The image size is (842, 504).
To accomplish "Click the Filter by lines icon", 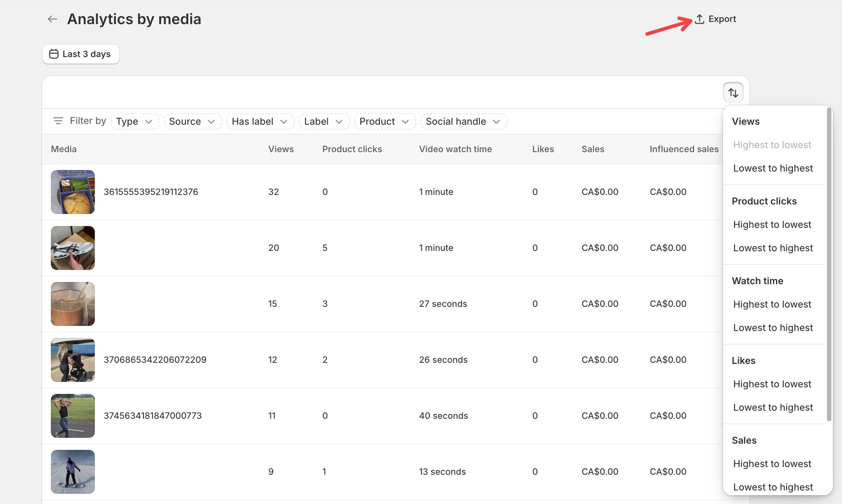I will pos(58,121).
